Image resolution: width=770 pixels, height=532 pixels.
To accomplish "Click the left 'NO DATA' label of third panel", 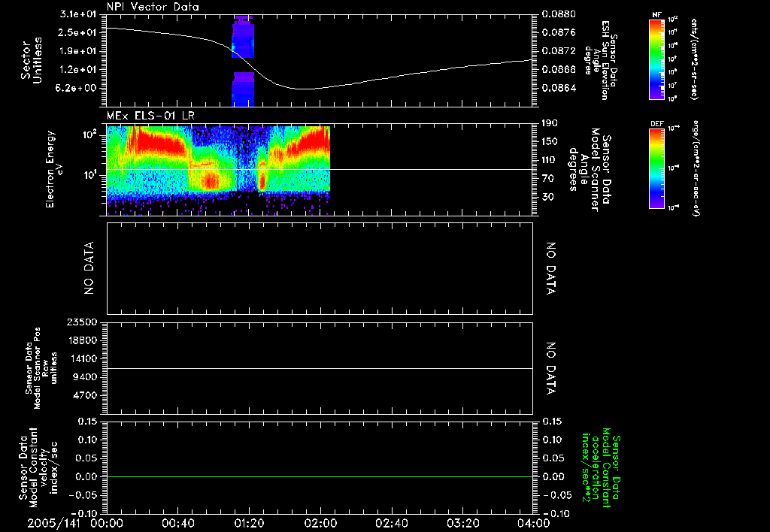I will tap(89, 268).
